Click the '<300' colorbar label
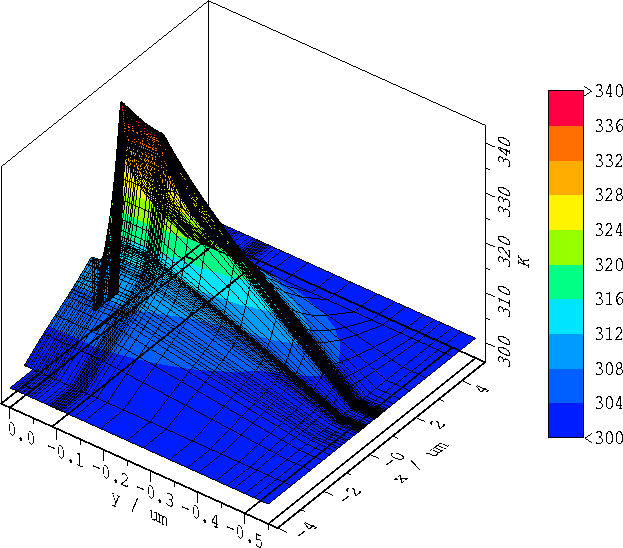The height and width of the screenshot is (548, 623). point(604,438)
